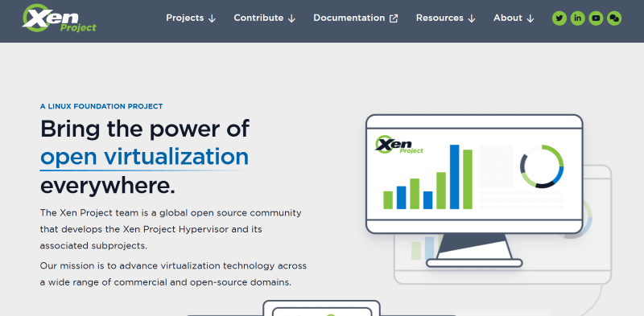Open the Xen Project home logo
The height and width of the screenshot is (316, 644).
pyautogui.click(x=59, y=18)
